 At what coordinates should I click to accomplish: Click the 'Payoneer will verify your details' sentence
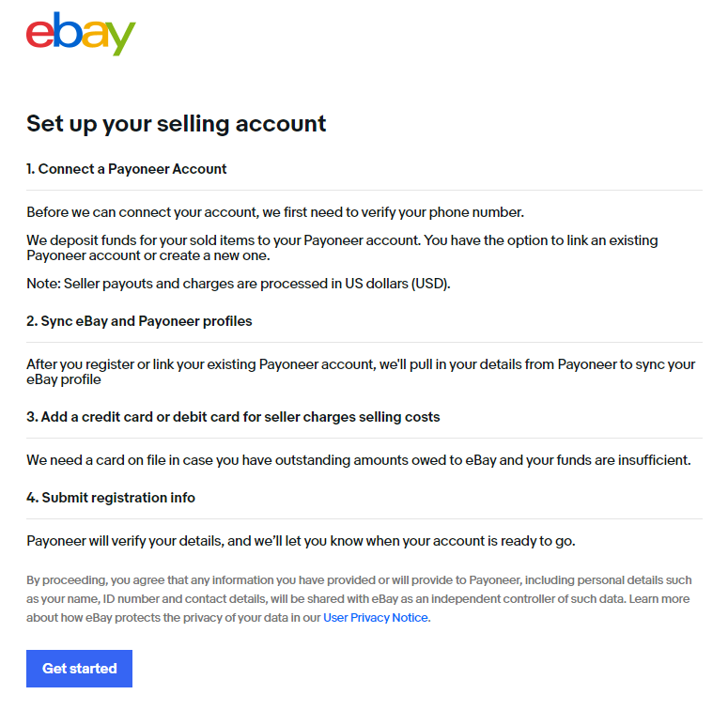(301, 541)
